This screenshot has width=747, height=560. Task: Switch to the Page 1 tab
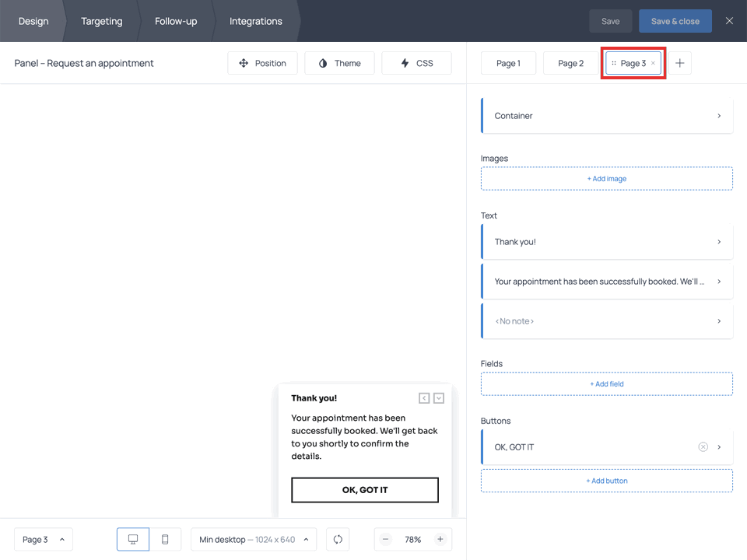[x=508, y=63]
